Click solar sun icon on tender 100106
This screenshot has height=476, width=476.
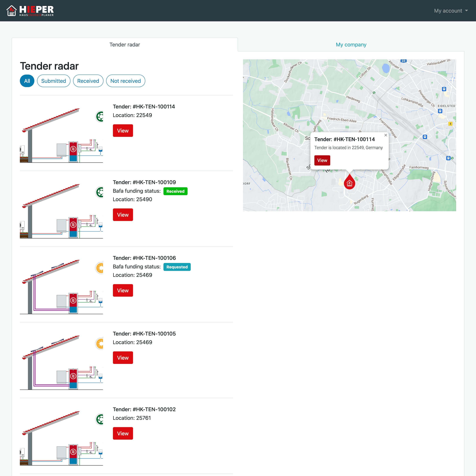click(99, 268)
